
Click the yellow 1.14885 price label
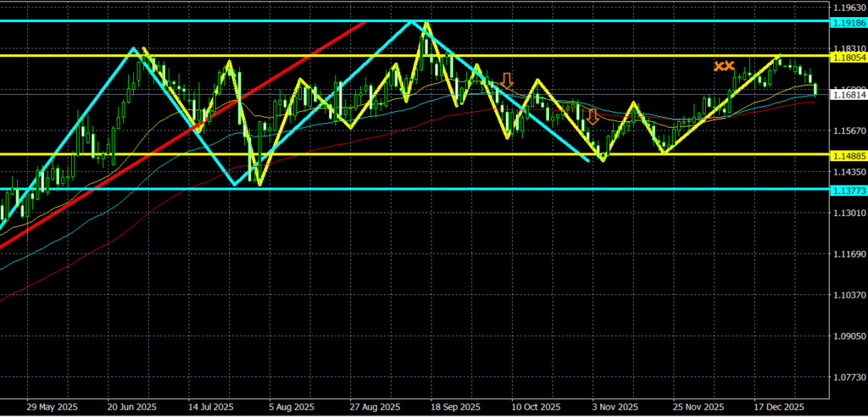coord(848,154)
